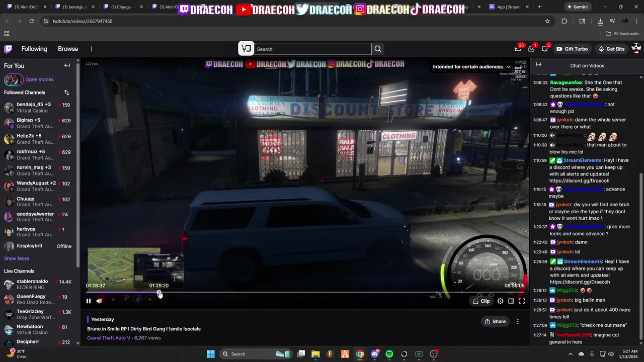644x362 pixels.
Task: Open the user avatar menu
Action: coord(636,49)
